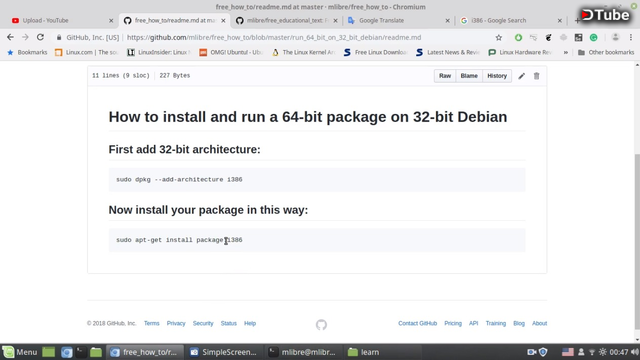Open the Blame view
Viewport: 640px width, 360px height.
469,76
